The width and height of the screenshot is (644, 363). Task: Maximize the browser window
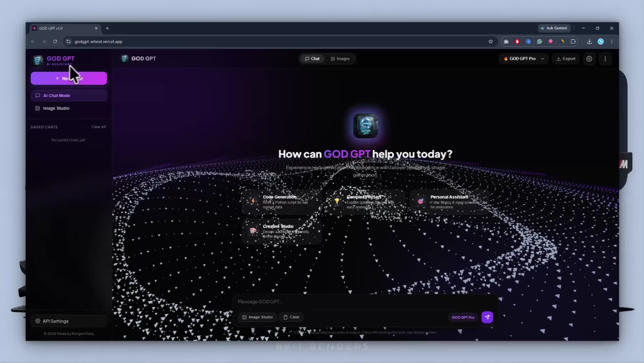(x=597, y=28)
